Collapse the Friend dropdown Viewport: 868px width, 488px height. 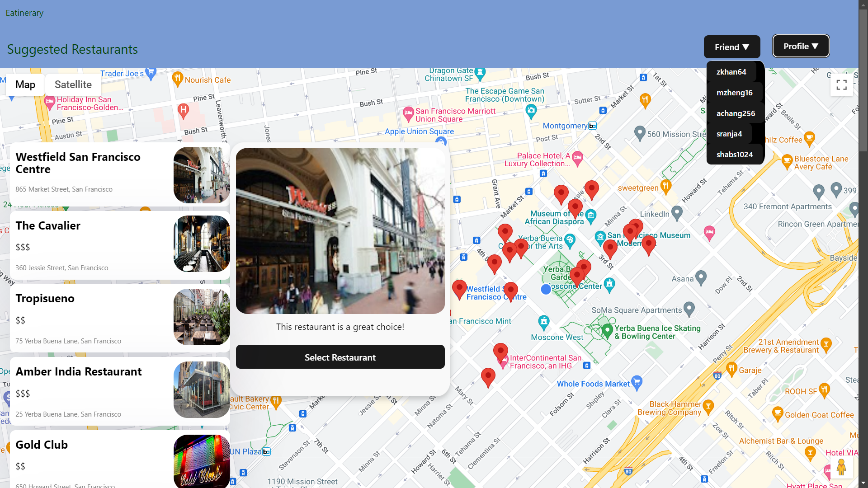tap(731, 47)
